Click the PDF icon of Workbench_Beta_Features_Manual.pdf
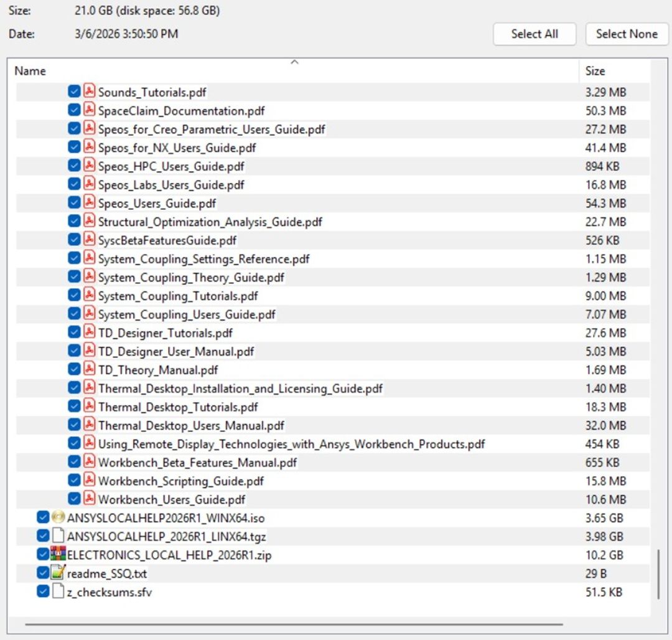Screen dimensions: 672x640 (x=89, y=462)
